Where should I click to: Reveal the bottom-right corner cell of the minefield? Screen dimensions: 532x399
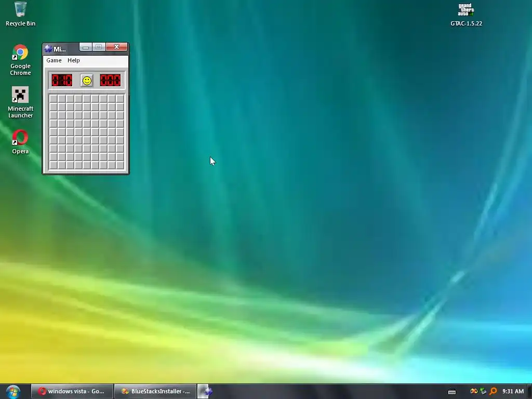point(120,165)
